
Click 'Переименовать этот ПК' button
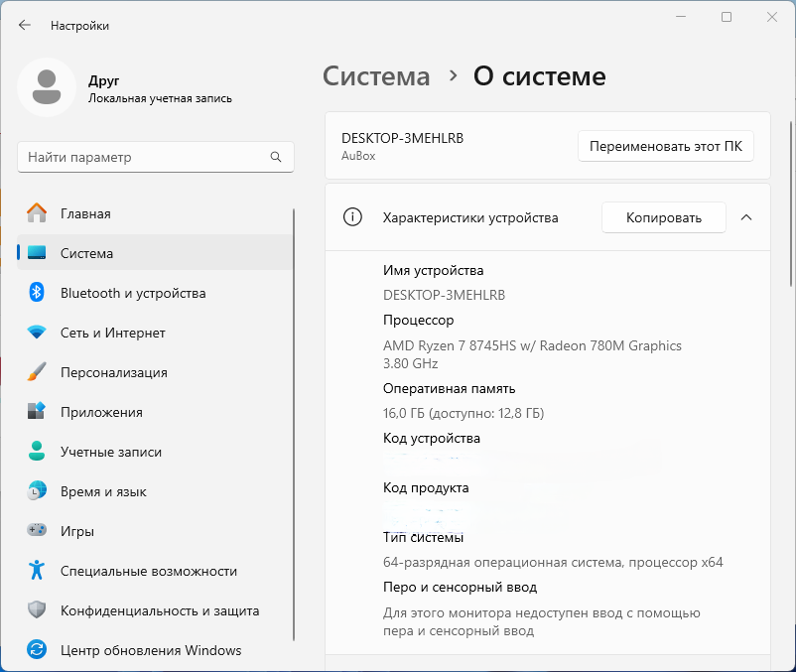coord(665,146)
